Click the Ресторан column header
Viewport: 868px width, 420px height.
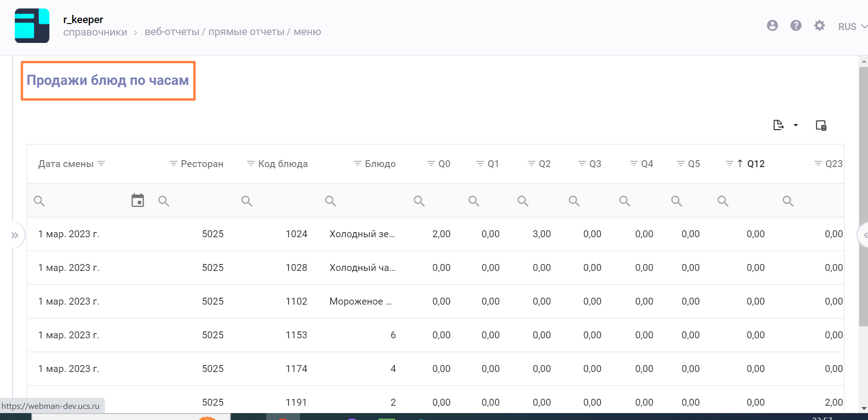click(x=202, y=164)
